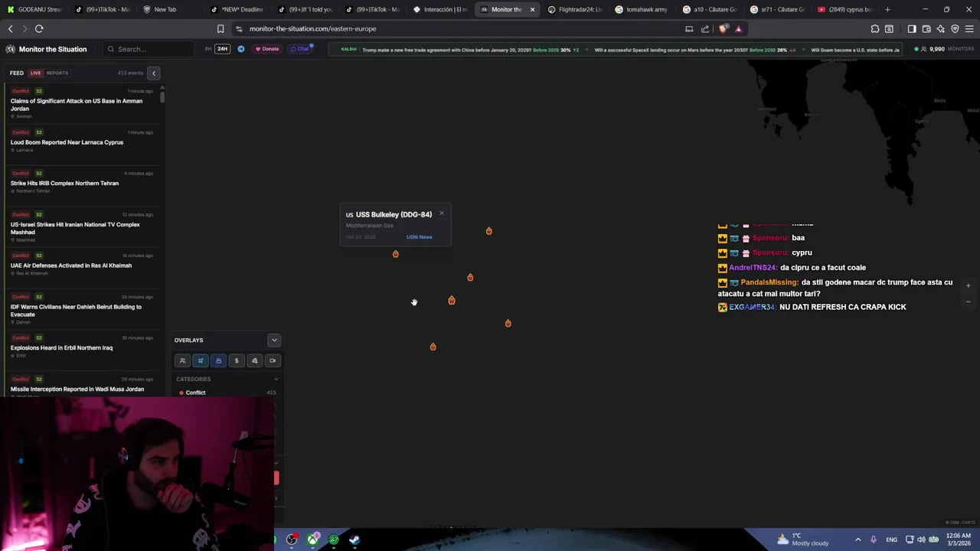Open the Brave Wallet icon

coord(926,29)
